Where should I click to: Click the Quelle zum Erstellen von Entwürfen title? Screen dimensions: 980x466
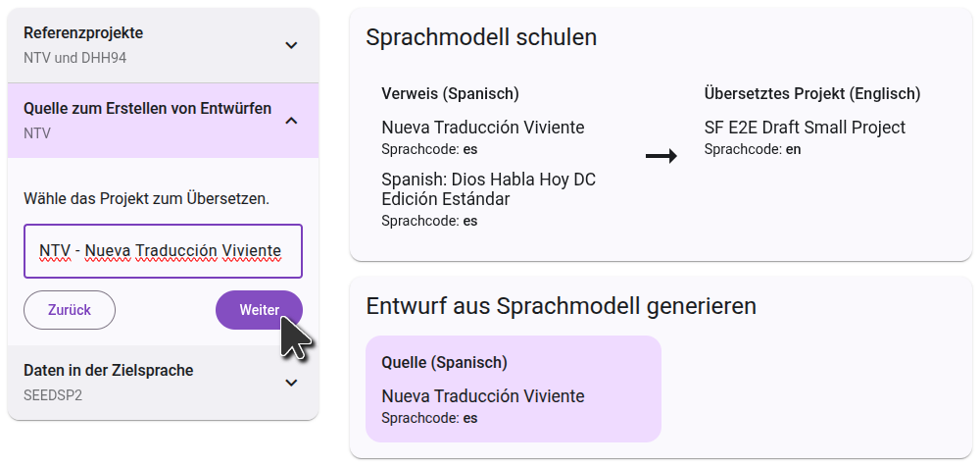[147, 109]
